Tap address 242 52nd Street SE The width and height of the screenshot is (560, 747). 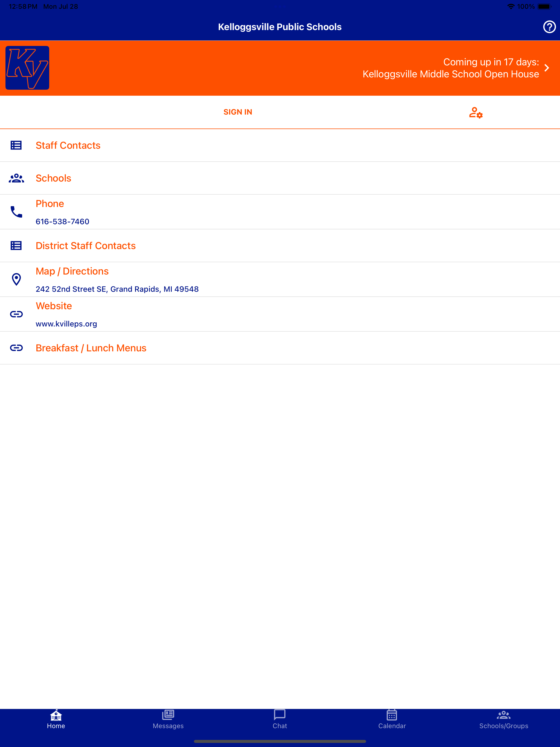117,289
